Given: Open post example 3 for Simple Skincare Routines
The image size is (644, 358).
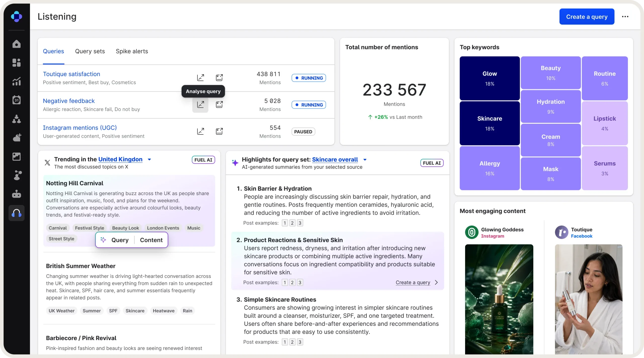Looking at the screenshot, I should click(300, 342).
